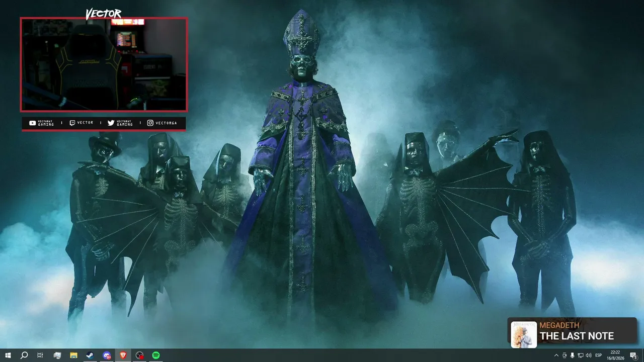This screenshot has height=362, width=644.
Task: Switch to Brave browser in taskbar
Action: tap(123, 355)
